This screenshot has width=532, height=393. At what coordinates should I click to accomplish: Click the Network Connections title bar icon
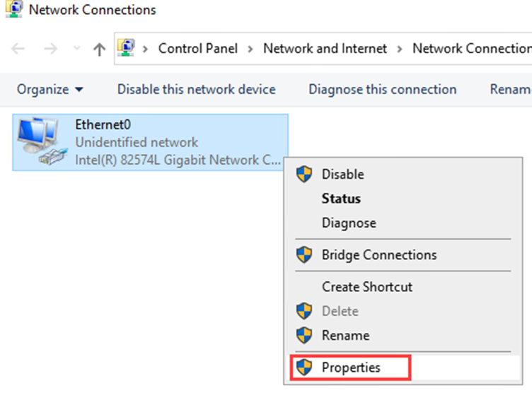pos(14,9)
